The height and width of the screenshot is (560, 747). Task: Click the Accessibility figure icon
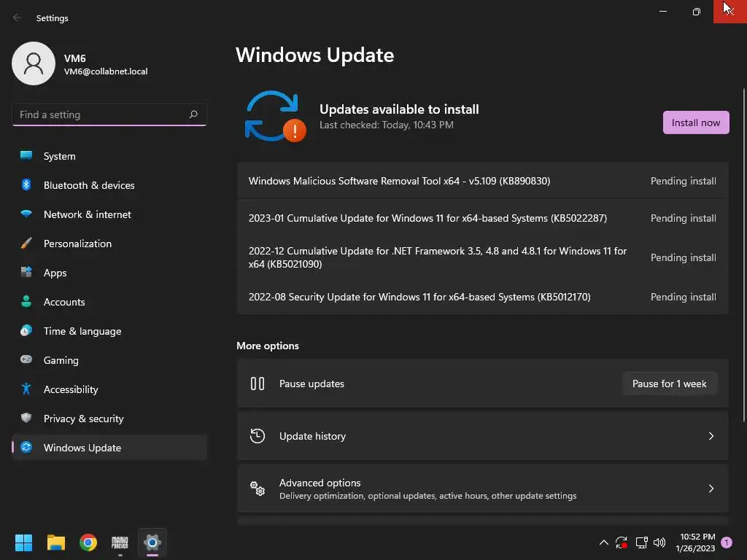coord(26,389)
